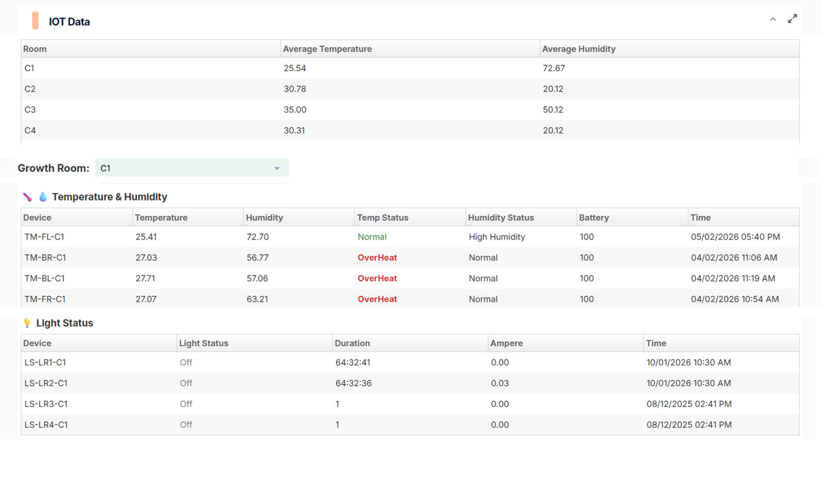Click the Light Status section heading
822x504 pixels.
click(65, 323)
